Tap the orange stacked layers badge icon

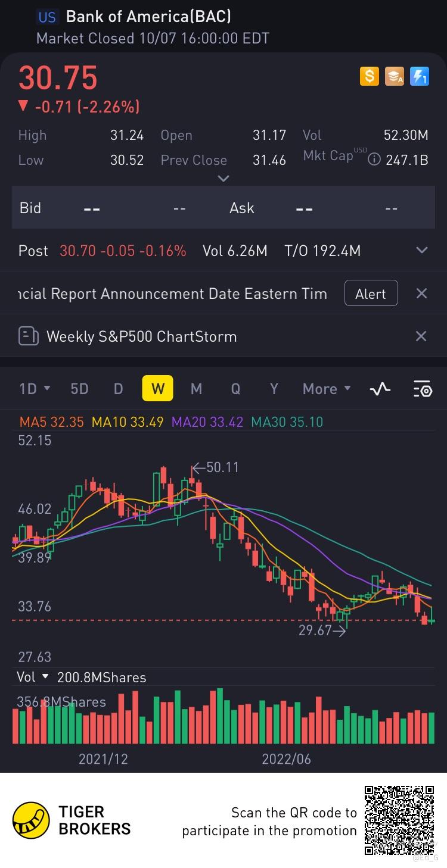[x=394, y=76]
